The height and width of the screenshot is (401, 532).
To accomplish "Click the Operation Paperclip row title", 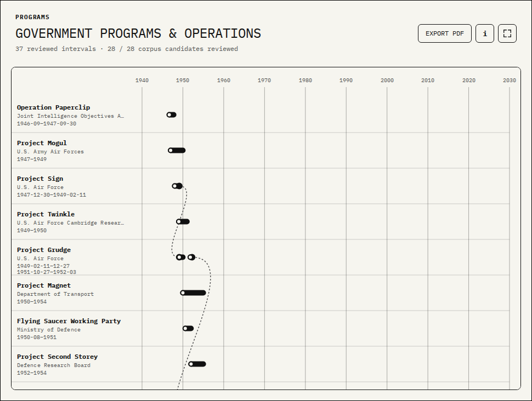I will coord(54,107).
